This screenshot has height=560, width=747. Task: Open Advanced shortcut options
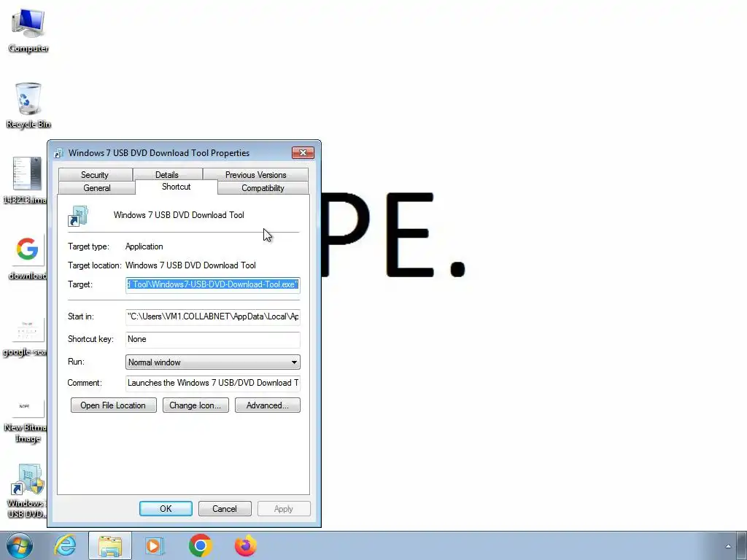tap(267, 405)
